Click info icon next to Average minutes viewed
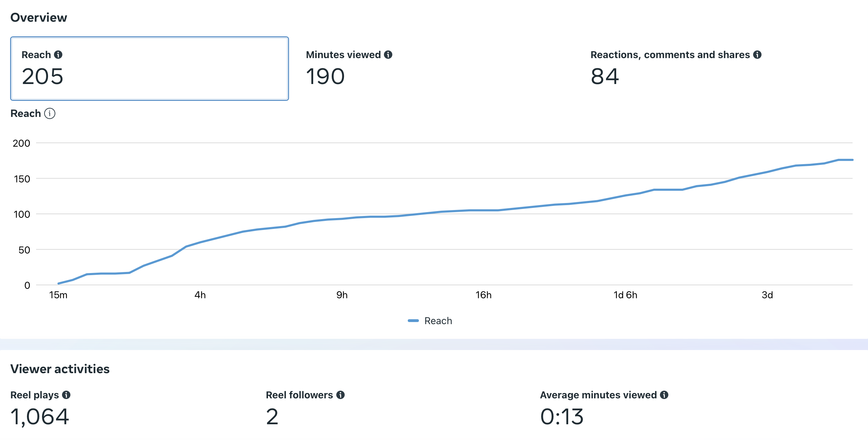Image resolution: width=868 pixels, height=440 pixels. [664, 395]
